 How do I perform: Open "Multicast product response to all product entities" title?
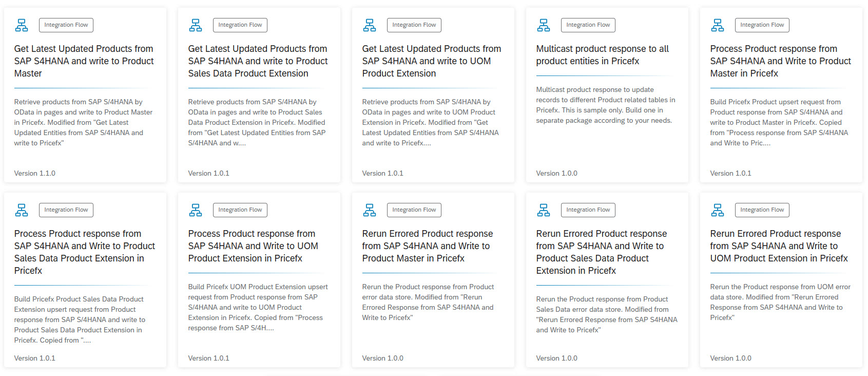coord(602,55)
